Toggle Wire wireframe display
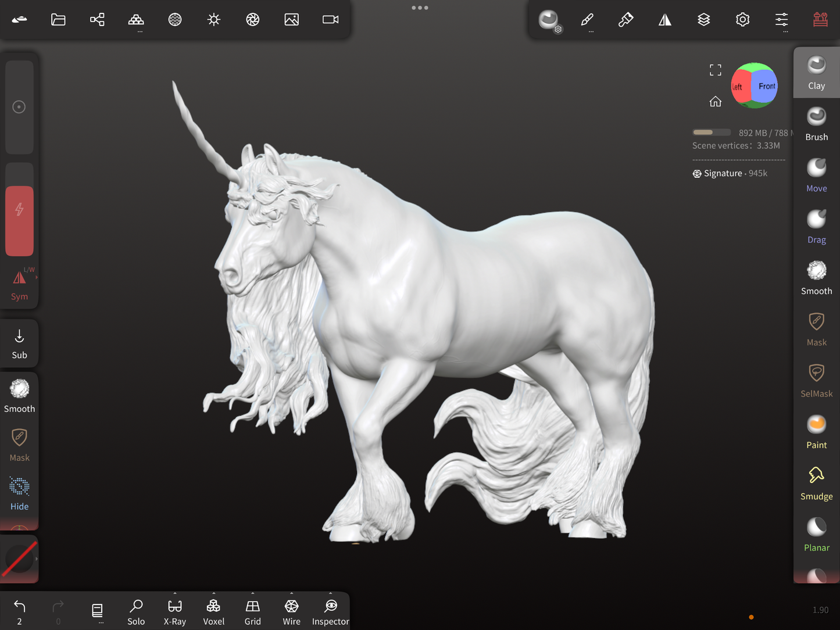 pos(291,612)
